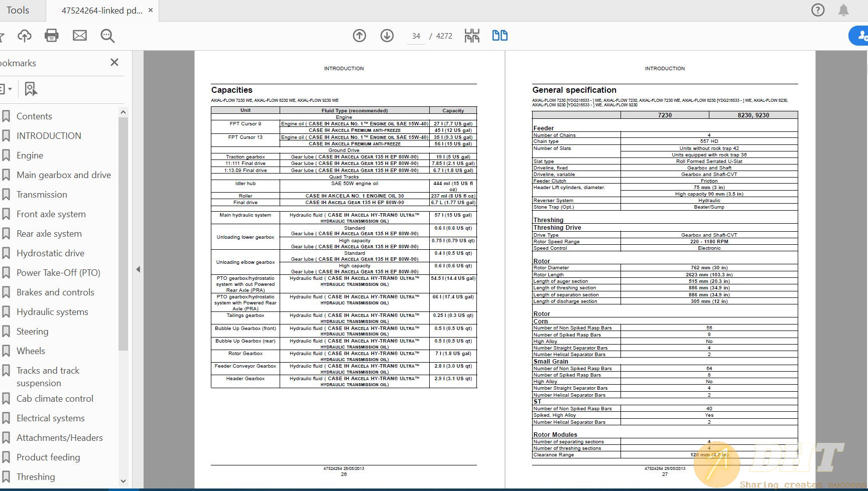Click the fit page scrolling mode icon
The height and width of the screenshot is (491, 868).
pyautogui.click(x=472, y=36)
